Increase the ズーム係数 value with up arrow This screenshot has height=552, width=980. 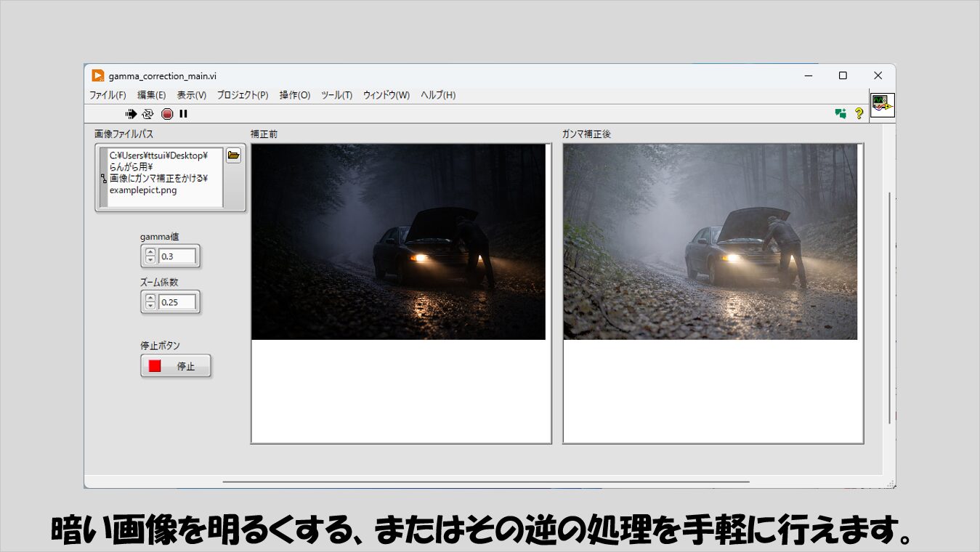150,298
